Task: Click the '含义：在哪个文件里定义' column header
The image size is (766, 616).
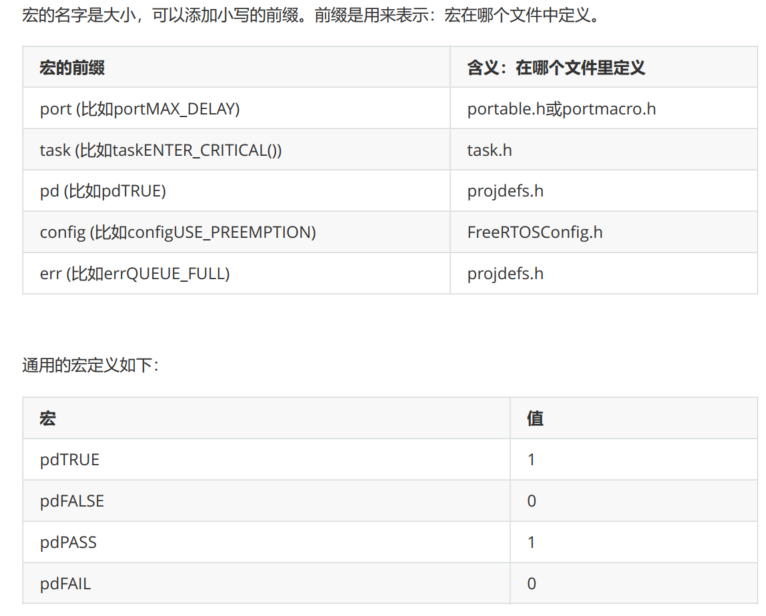Action: [556, 67]
